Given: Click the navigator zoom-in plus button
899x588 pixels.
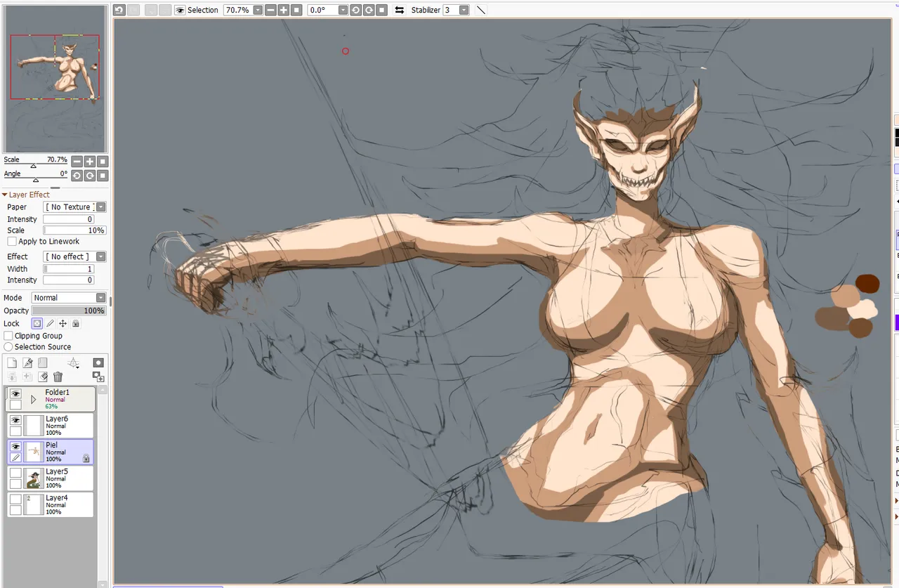Looking at the screenshot, I should tap(90, 162).
